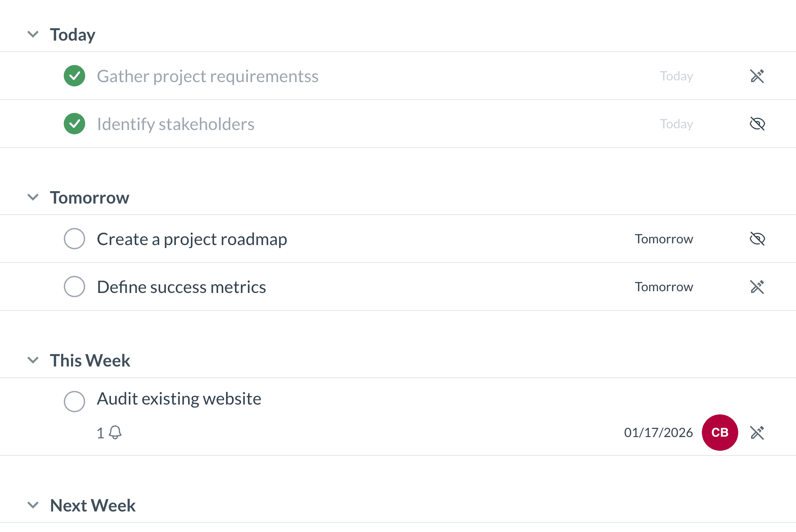This screenshot has height=532, width=796.
Task: Mark Create a project roadmap as complete
Action: coord(74,239)
